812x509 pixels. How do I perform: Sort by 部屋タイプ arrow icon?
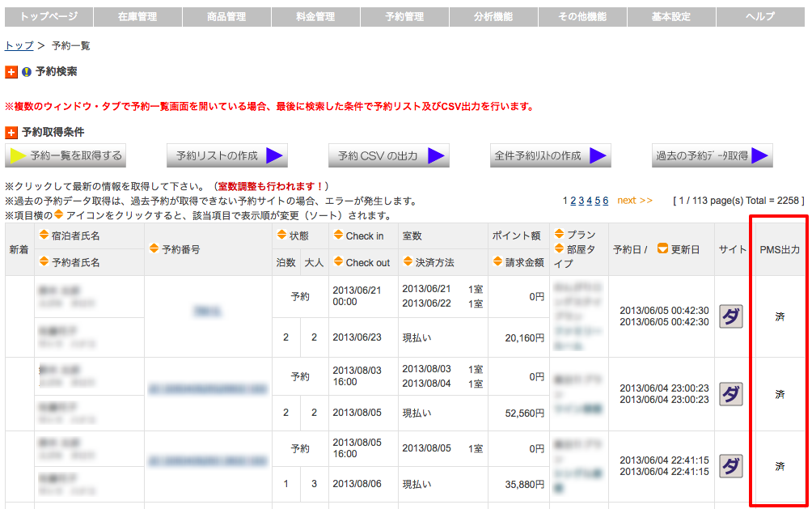(560, 248)
